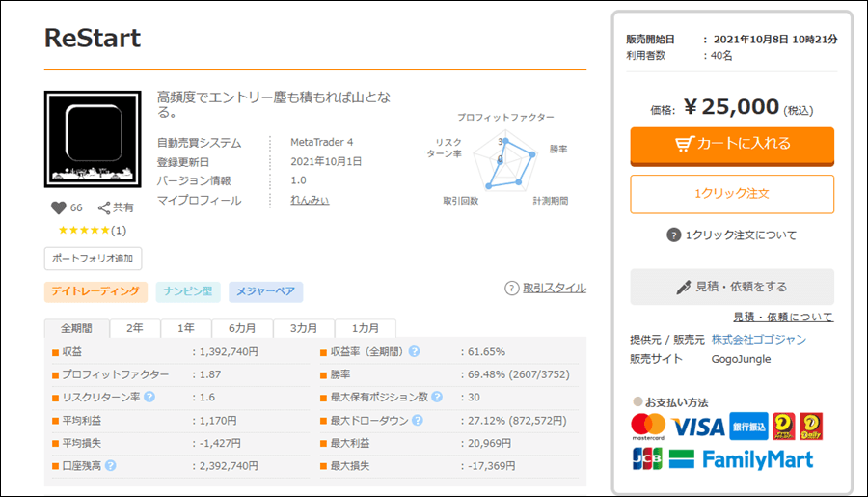The width and height of the screenshot is (868, 497).
Task: Select the 全期間 tab
Action: tap(77, 328)
